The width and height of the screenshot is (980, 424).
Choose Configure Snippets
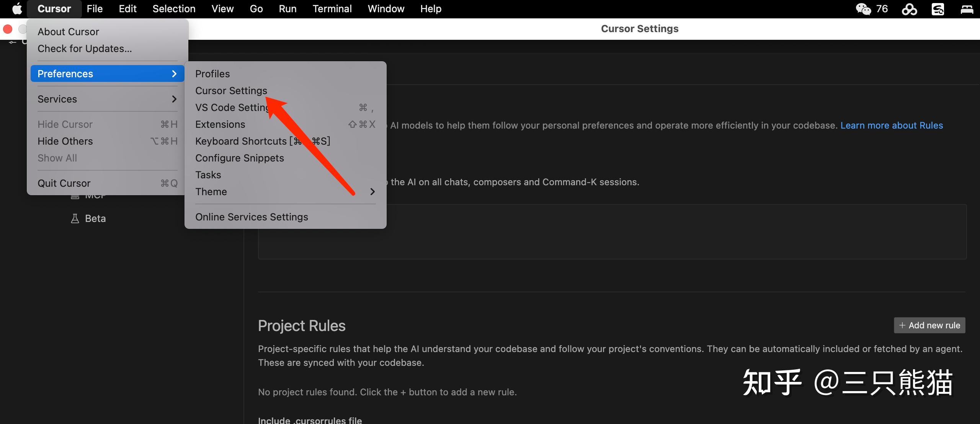coord(285,158)
